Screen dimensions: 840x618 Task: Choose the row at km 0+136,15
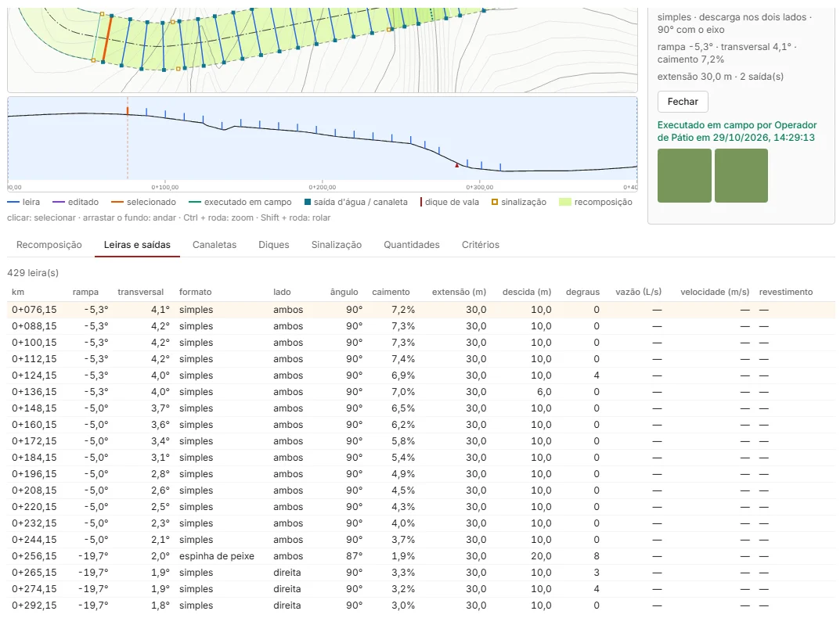click(x=421, y=392)
